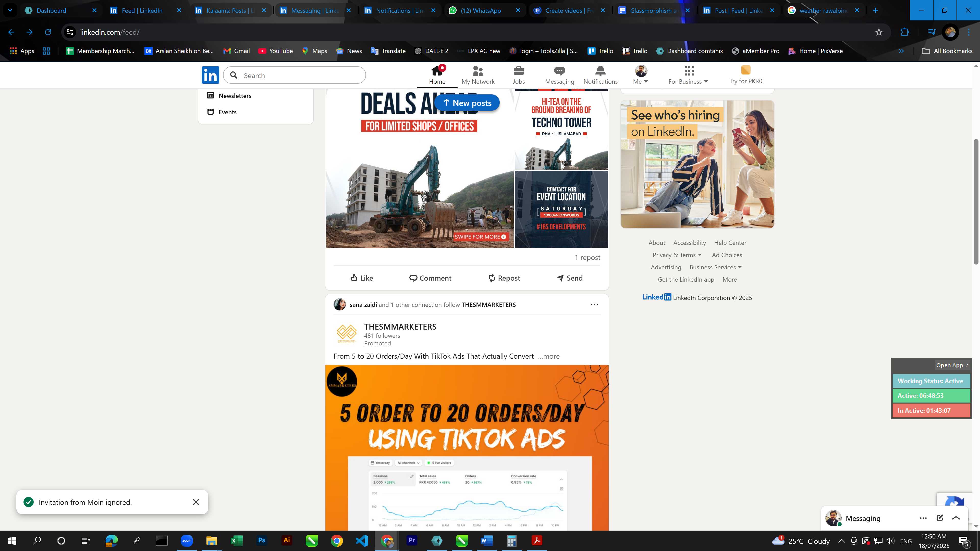The height and width of the screenshot is (551, 980).
Task: Click More in the footer
Action: [729, 280]
